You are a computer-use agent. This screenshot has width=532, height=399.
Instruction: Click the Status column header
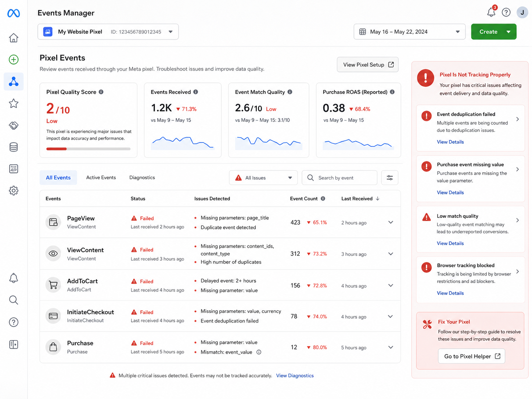(138, 198)
